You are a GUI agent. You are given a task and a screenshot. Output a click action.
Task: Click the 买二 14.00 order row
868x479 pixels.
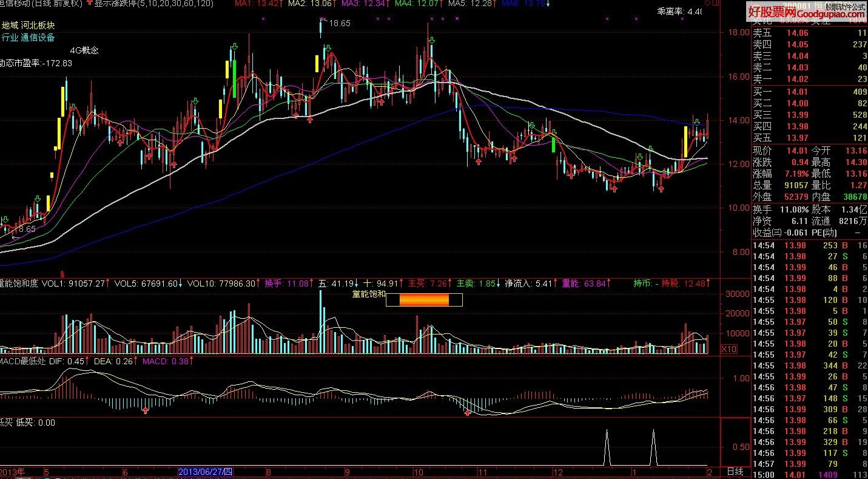coord(810,103)
